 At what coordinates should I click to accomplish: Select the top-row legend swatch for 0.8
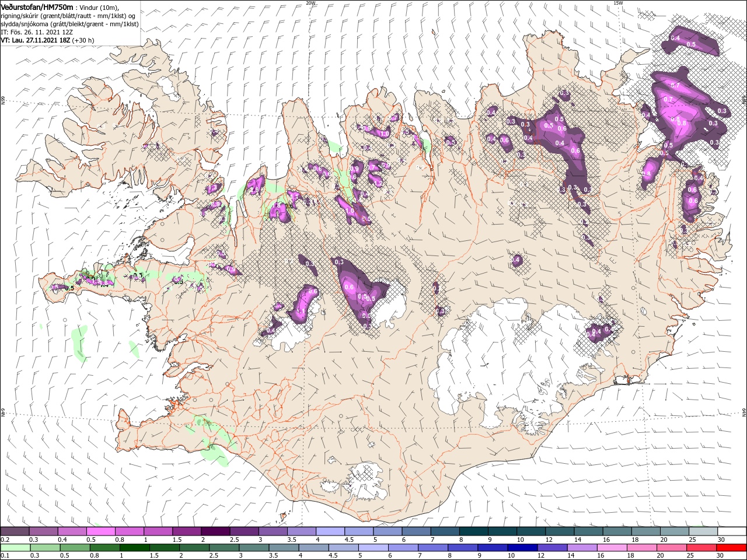pyautogui.click(x=130, y=531)
